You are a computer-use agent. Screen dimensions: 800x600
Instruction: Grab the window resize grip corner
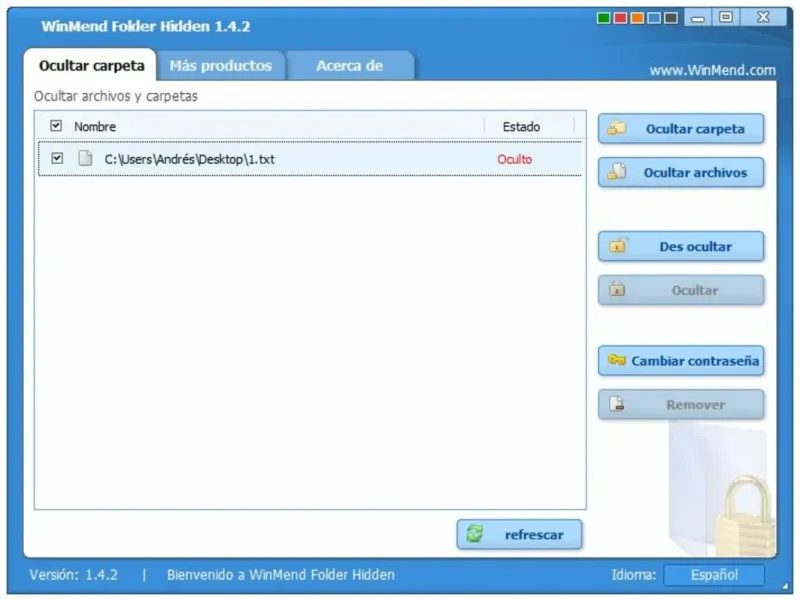[785, 586]
